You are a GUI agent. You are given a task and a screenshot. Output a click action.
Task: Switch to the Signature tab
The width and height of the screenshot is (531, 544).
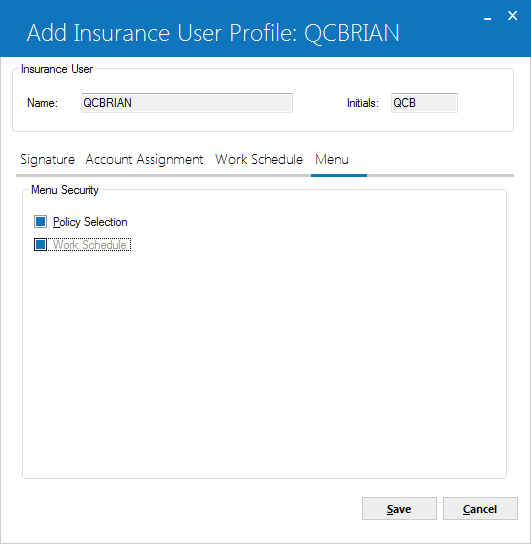point(48,160)
